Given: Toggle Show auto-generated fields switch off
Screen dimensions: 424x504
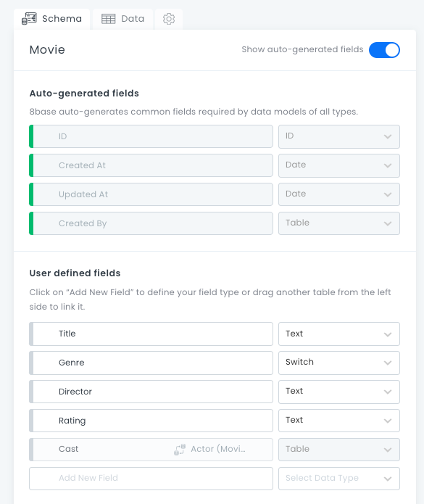Looking at the screenshot, I should [384, 50].
